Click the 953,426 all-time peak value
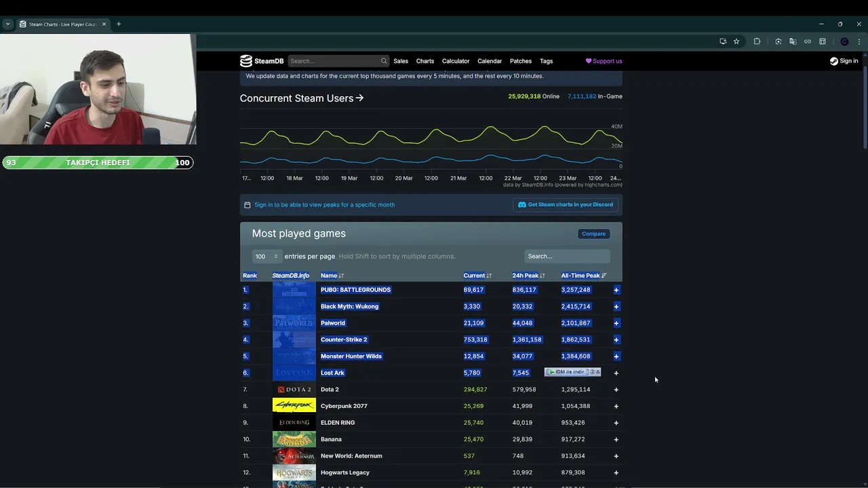 (x=573, y=423)
